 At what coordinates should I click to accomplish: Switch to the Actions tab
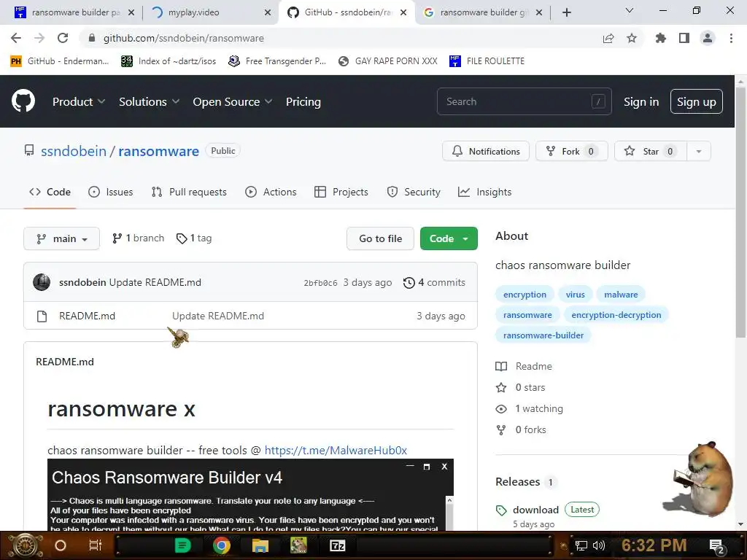(x=271, y=192)
